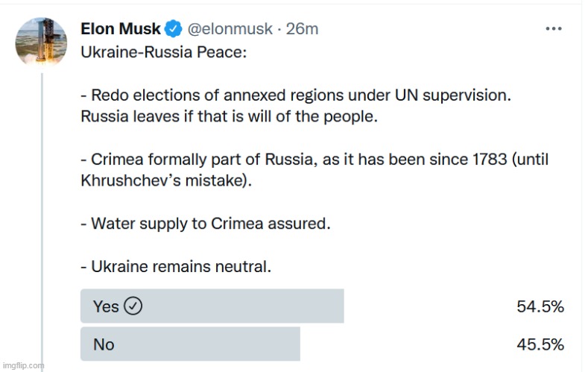Click the 26m timestamp
This screenshot has width=588, height=372.
303,29
